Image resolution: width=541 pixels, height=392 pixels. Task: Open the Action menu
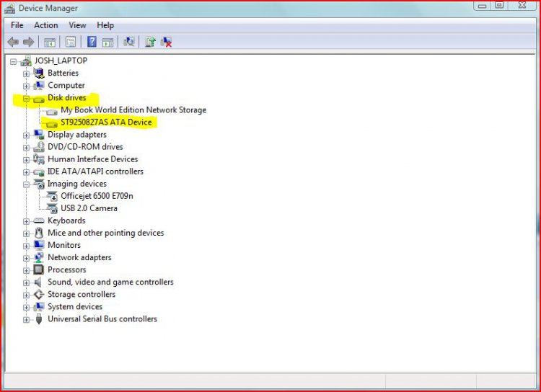click(46, 25)
